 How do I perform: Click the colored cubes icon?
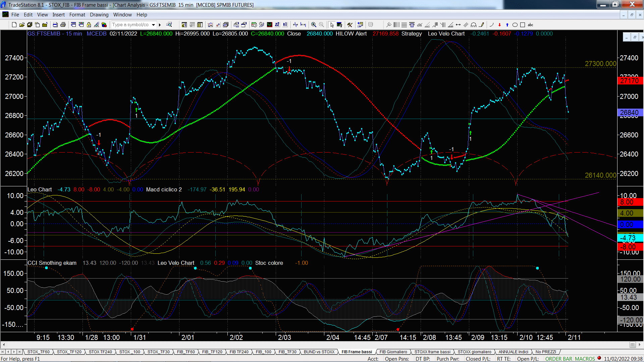point(104,25)
